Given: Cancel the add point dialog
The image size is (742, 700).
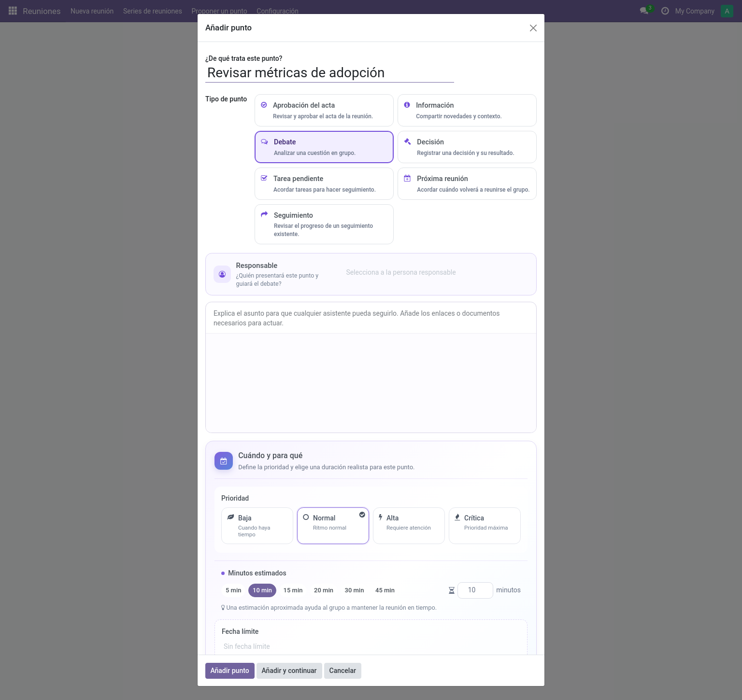Looking at the screenshot, I should click(x=342, y=671).
